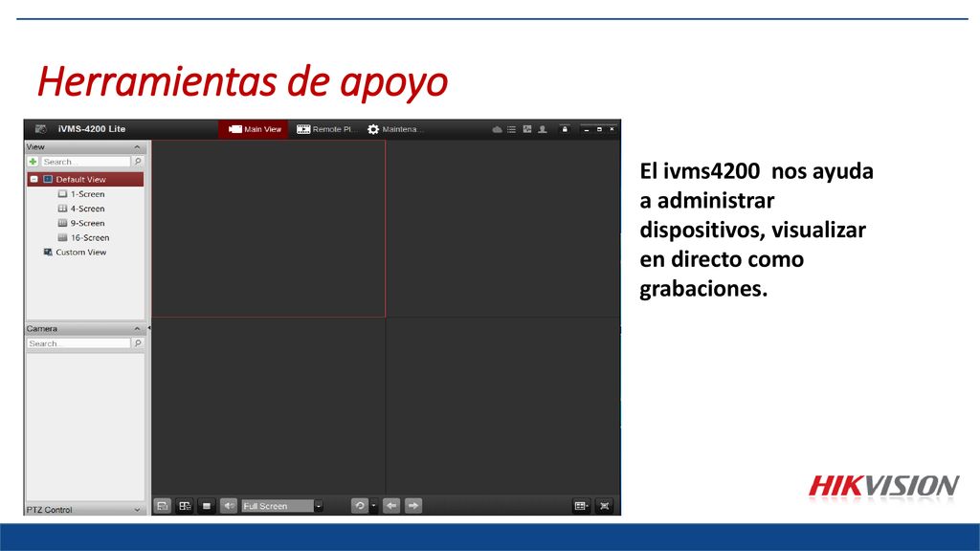Select the bottom-left video window
This screenshot has height=551, width=980.
269,406
